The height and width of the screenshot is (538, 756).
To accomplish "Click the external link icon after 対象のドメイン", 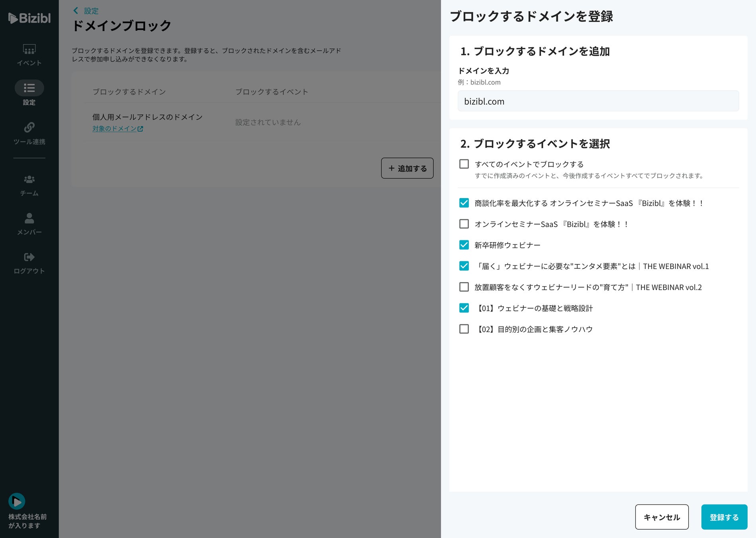I will pyautogui.click(x=140, y=129).
